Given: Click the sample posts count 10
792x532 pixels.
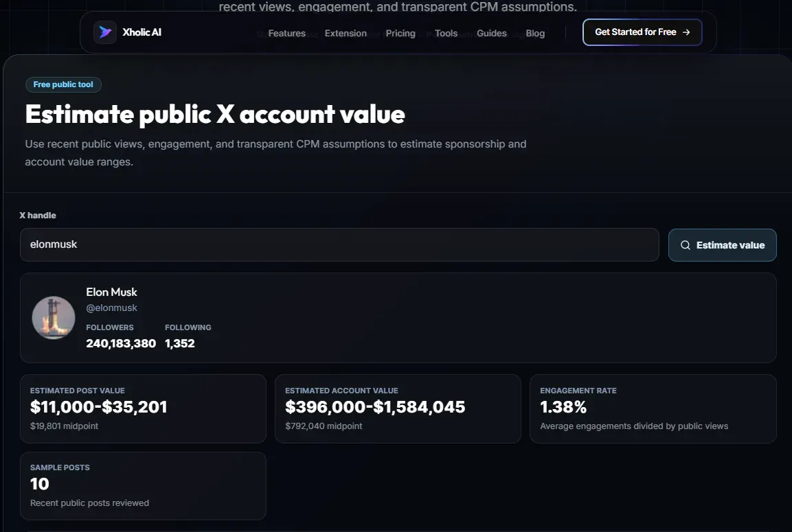Looking at the screenshot, I should coord(39,484).
